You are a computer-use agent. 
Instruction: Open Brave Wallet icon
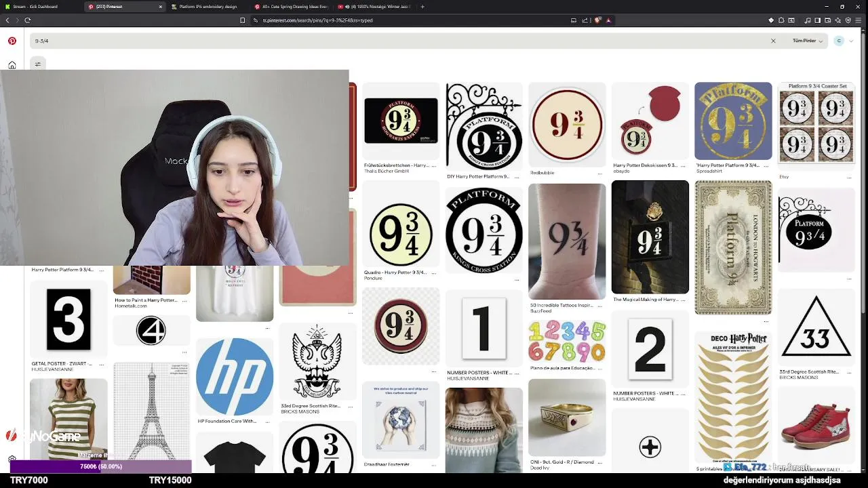828,20
